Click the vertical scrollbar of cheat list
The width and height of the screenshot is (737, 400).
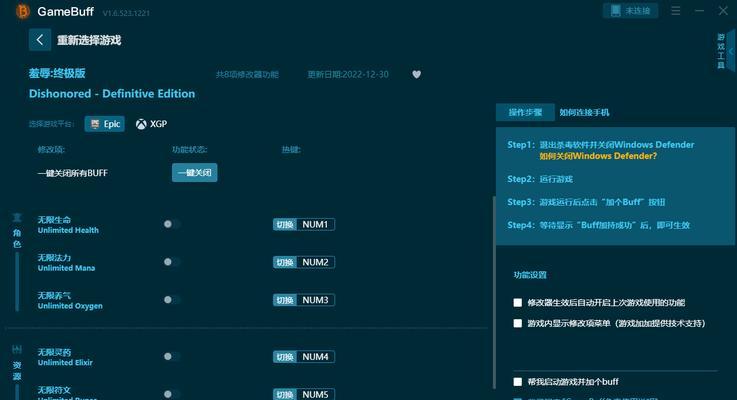494,292
